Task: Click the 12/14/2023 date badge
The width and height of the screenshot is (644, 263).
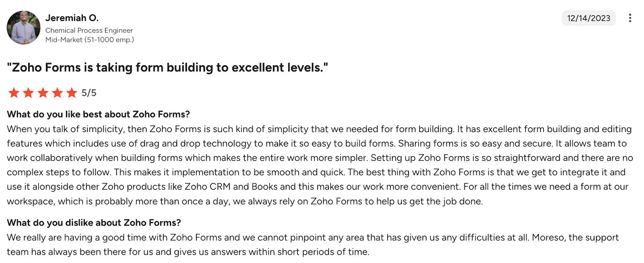Action: [588, 18]
